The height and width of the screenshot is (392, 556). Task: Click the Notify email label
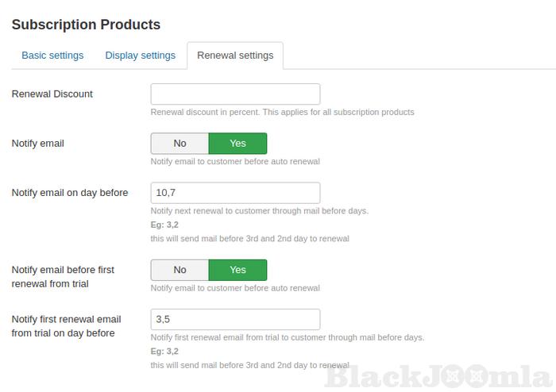38,144
